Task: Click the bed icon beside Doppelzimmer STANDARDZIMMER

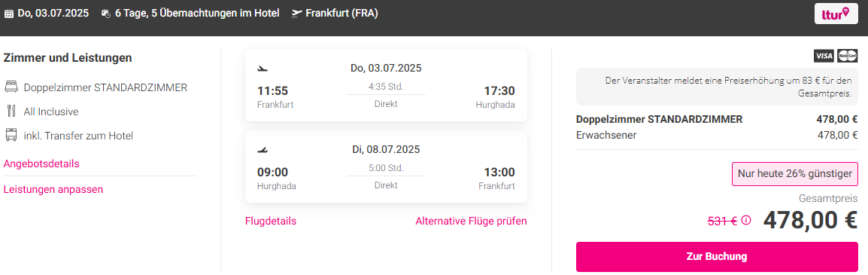Action: [11, 87]
